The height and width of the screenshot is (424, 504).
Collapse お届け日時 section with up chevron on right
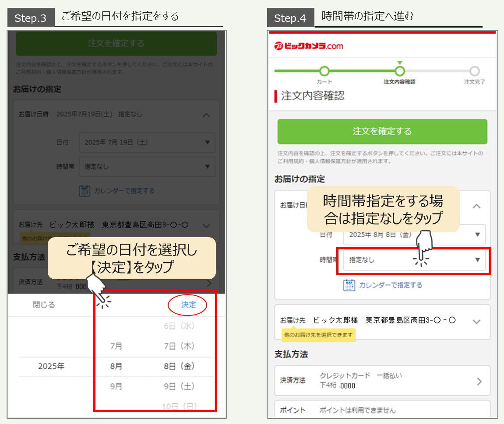tap(477, 206)
